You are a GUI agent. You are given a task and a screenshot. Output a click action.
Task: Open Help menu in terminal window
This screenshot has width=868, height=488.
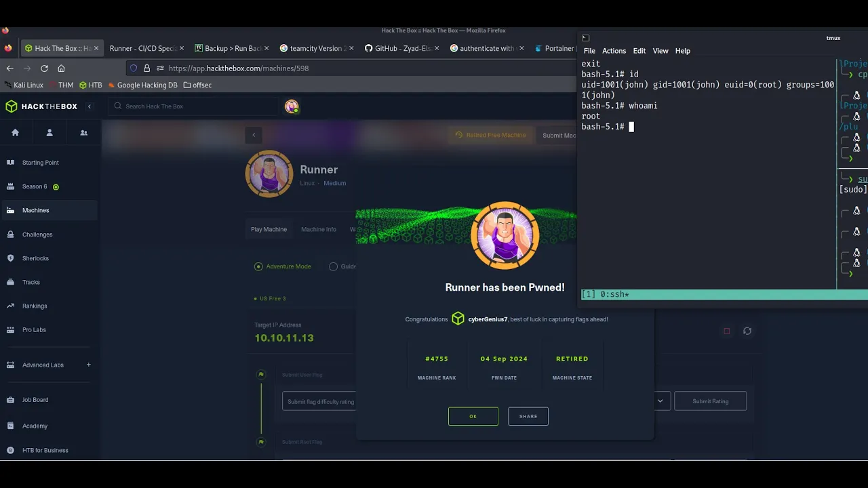[682, 51]
